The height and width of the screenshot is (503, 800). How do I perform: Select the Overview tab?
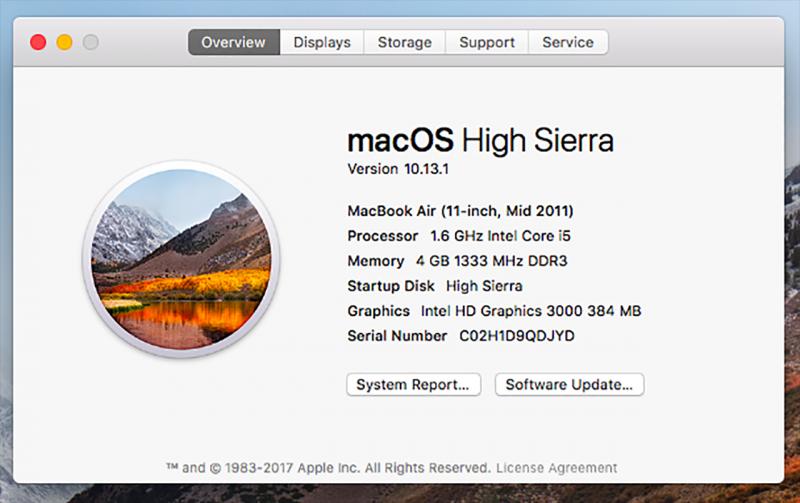coord(233,42)
